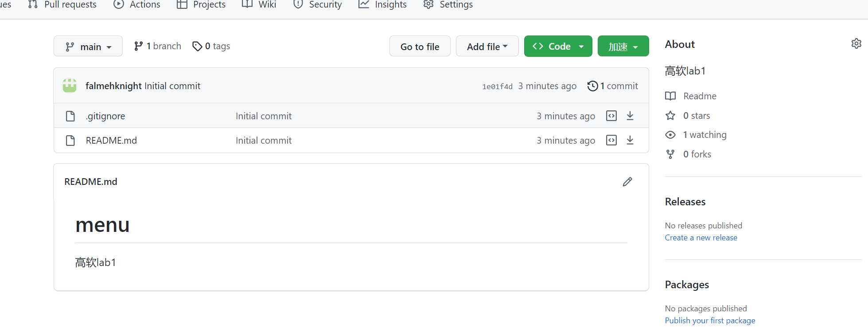
Task: Edit README.md with the pencil icon
Action: (x=627, y=182)
